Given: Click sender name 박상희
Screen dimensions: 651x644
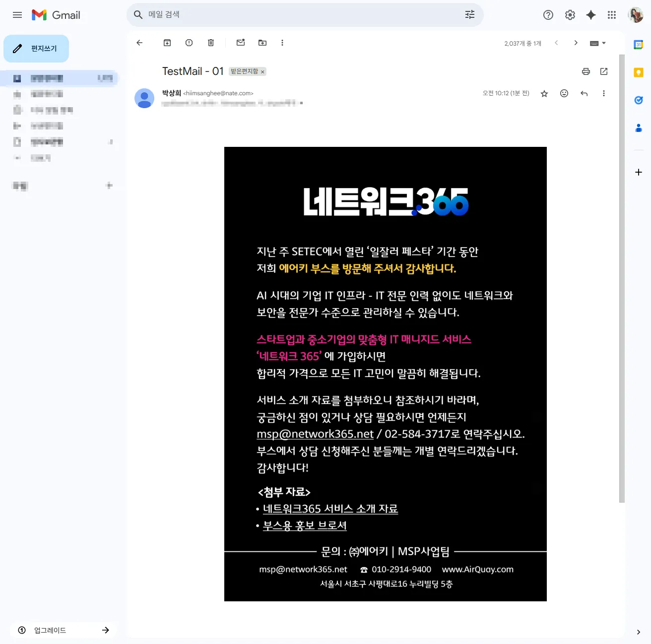Looking at the screenshot, I should [172, 93].
